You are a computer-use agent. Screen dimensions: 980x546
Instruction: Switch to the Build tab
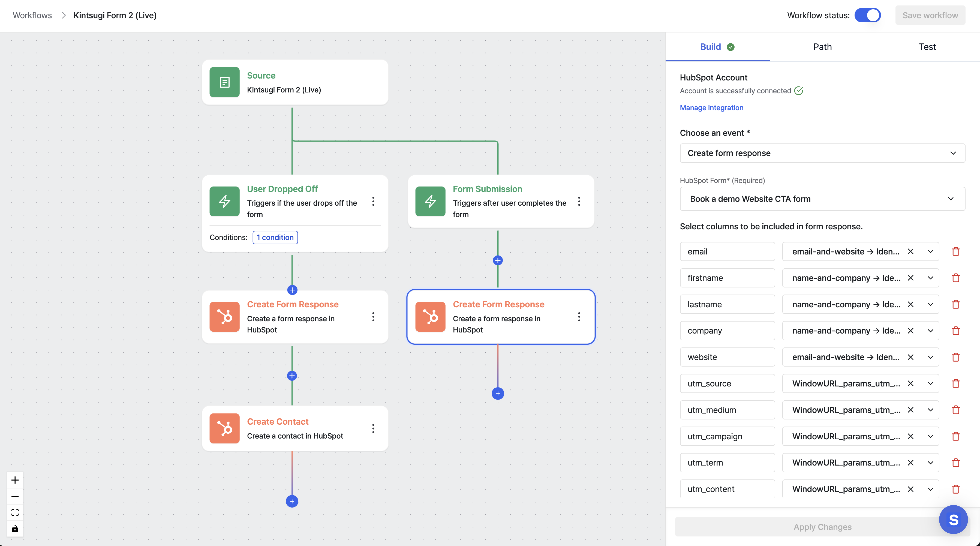[717, 47]
